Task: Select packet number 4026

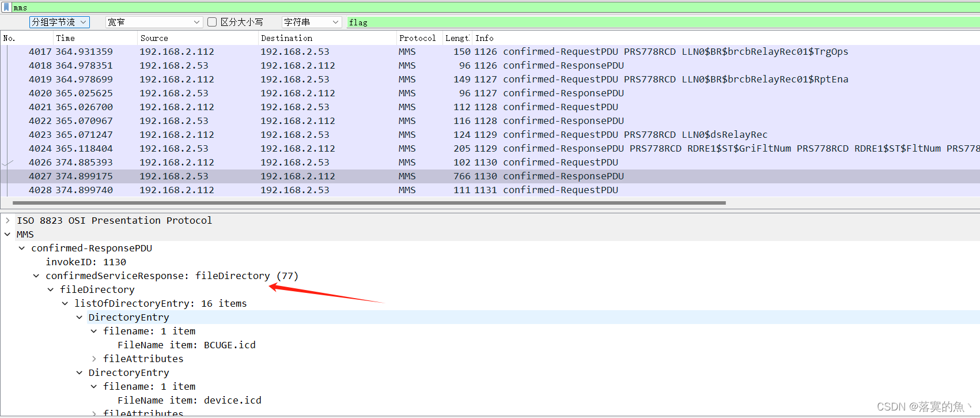Action: [x=490, y=163]
